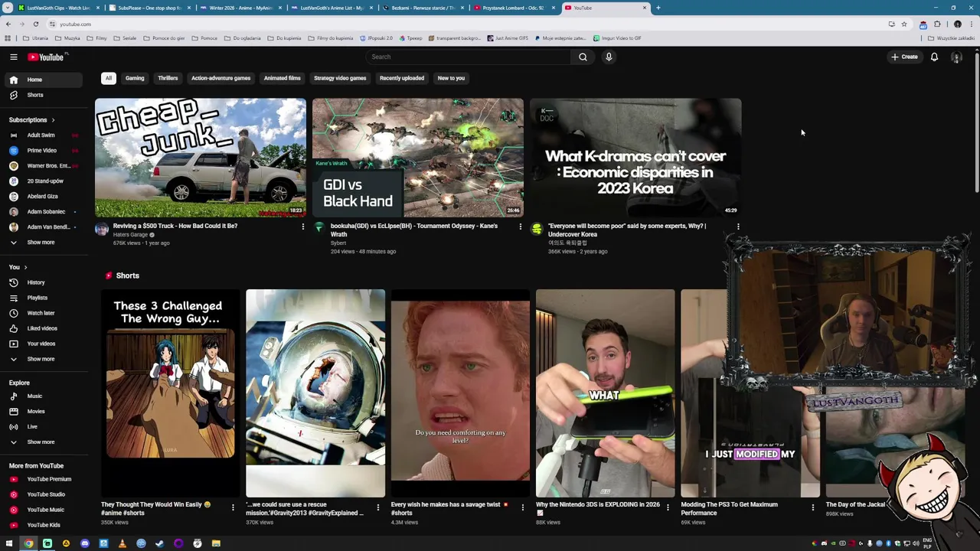Open YouTube Premium link
Screen dimensions: 980x551
point(44,479)
